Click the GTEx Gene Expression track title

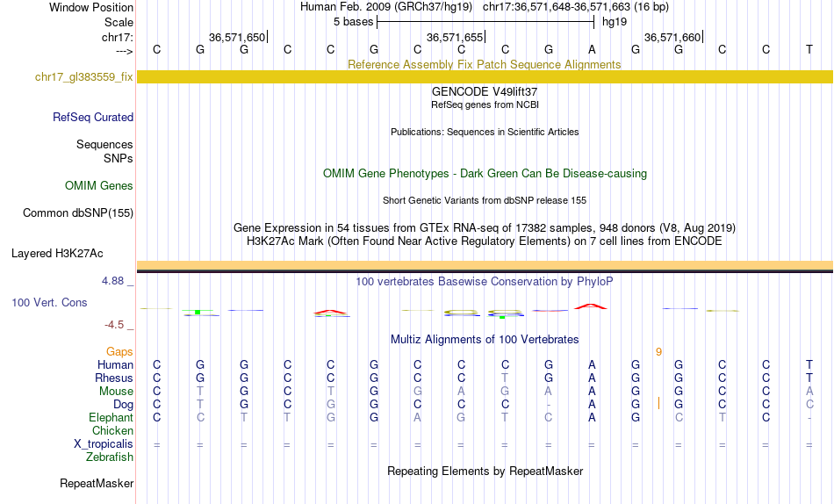click(485, 227)
